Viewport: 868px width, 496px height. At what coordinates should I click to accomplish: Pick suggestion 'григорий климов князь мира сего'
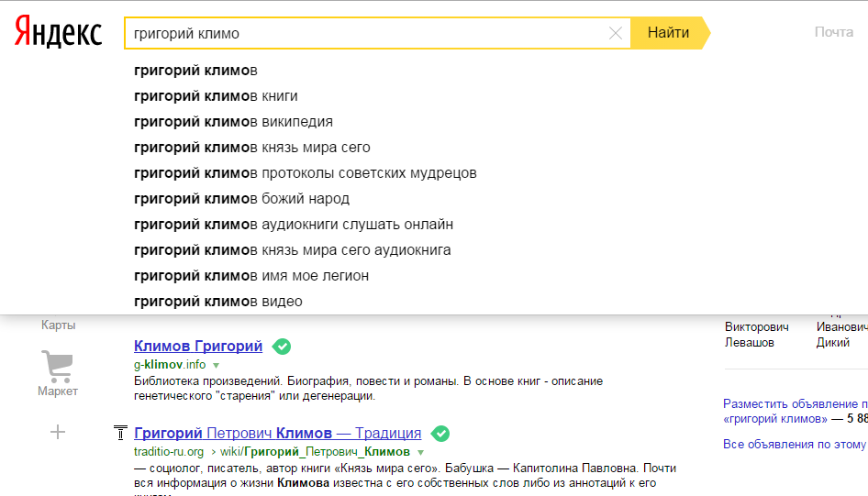(x=252, y=148)
